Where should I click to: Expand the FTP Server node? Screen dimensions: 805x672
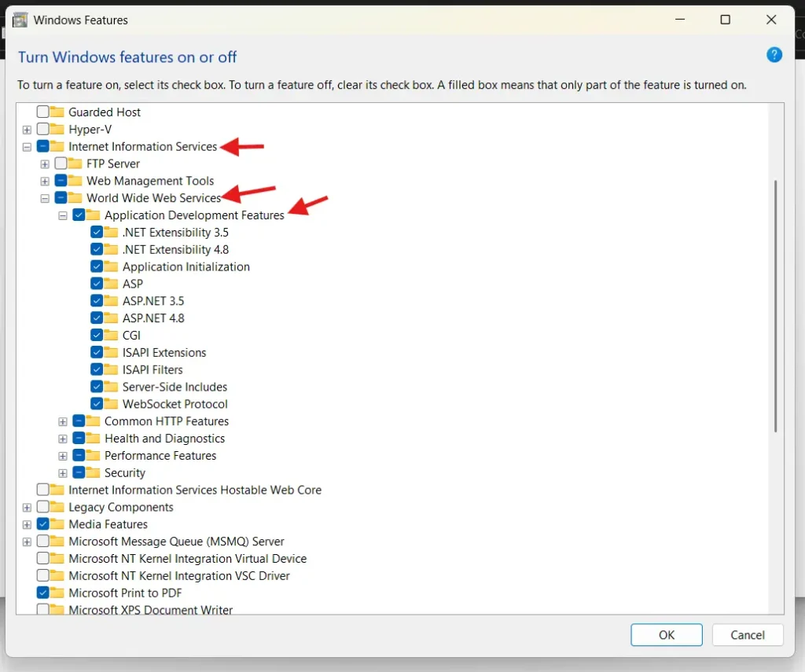click(45, 164)
